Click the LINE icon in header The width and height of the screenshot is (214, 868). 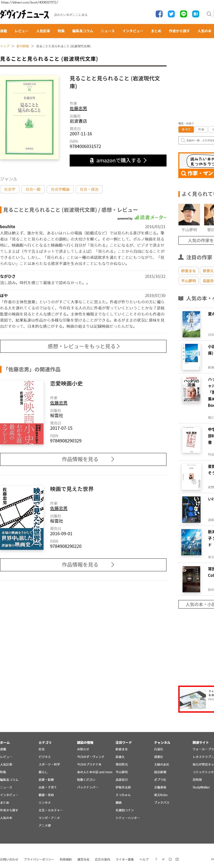[183, 14]
